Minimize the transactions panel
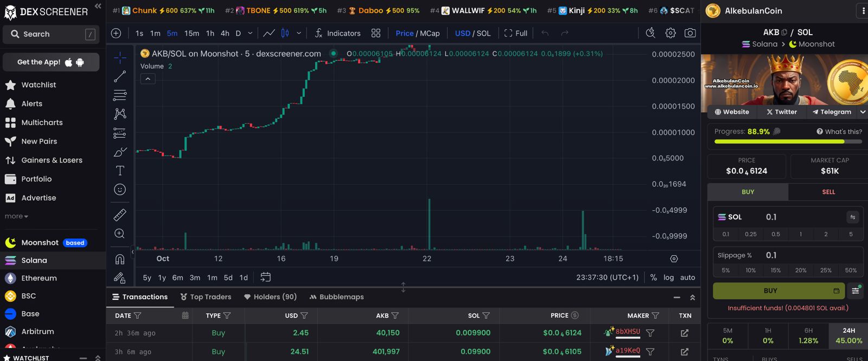The width and height of the screenshot is (868, 361). pos(676,297)
